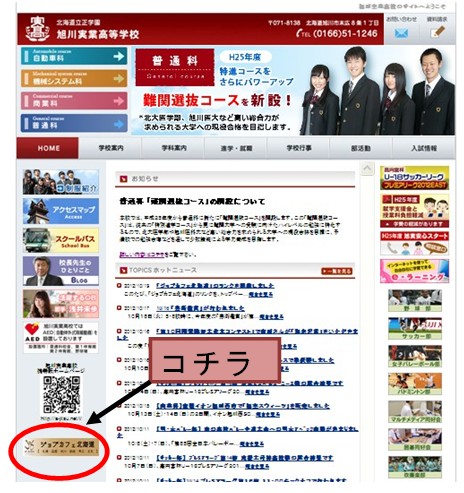Select the blue 普通科 course banner

tap(74, 123)
